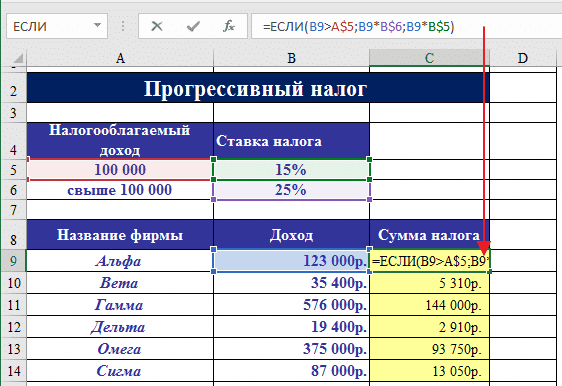
Task: Confirm formula with the checkmark icon
Action: (193, 26)
